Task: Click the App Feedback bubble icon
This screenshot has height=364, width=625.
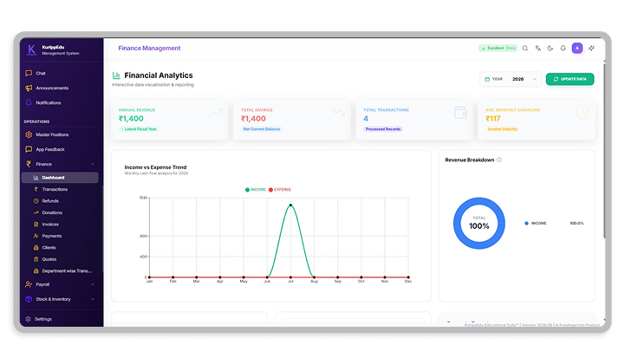Action: point(29,150)
